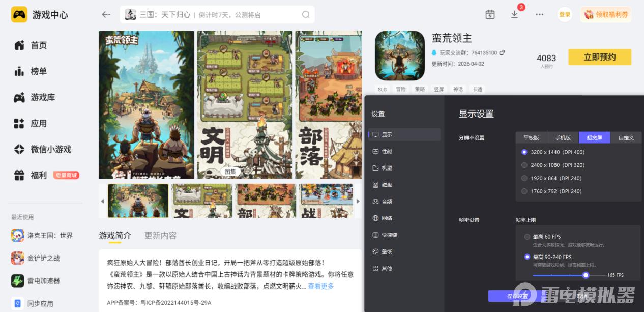Select 显示 settings category

404,134
